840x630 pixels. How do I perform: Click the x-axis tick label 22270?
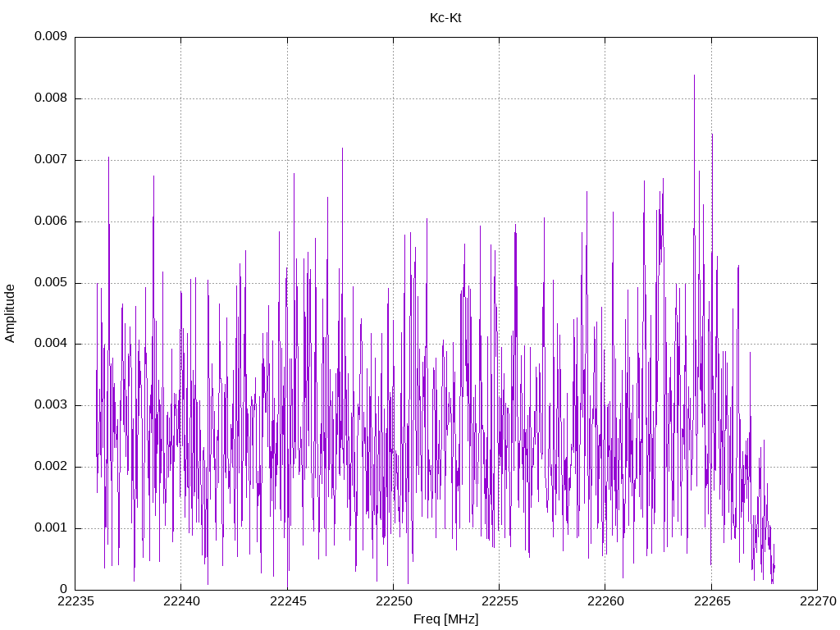click(x=818, y=601)
